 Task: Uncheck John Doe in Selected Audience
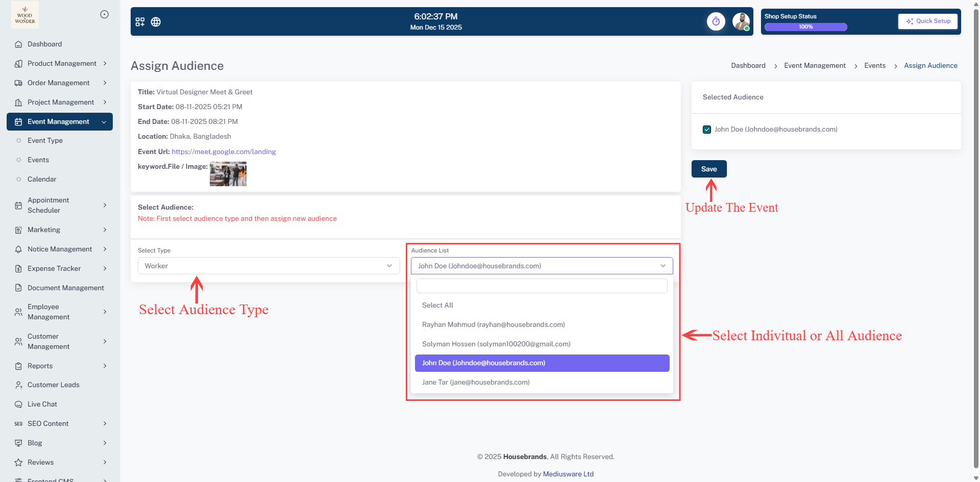pos(707,130)
